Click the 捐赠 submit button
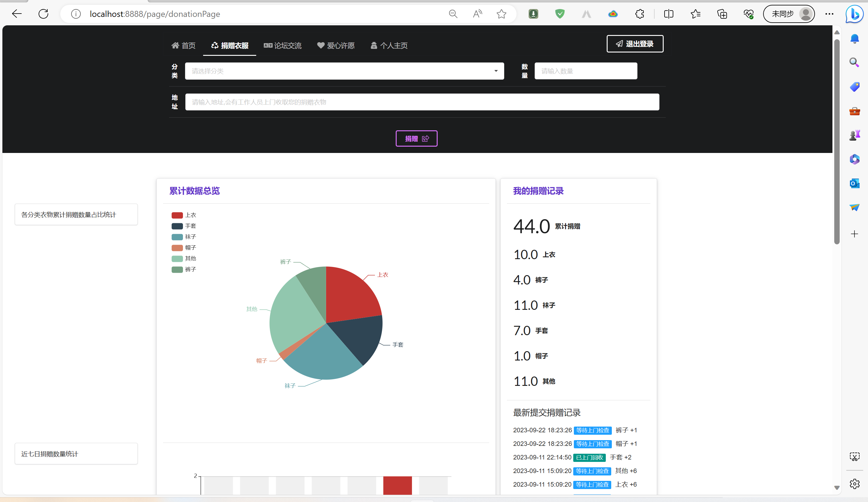Image resolution: width=868 pixels, height=502 pixels. coord(417,138)
